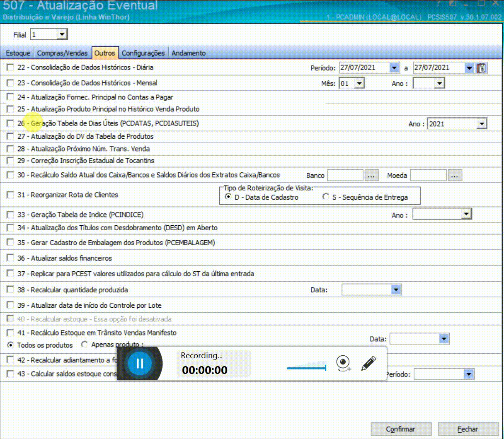This screenshot has height=439, width=504.
Task: Enable 34 Atualização dos Títulos DESD
Action: coord(10,228)
